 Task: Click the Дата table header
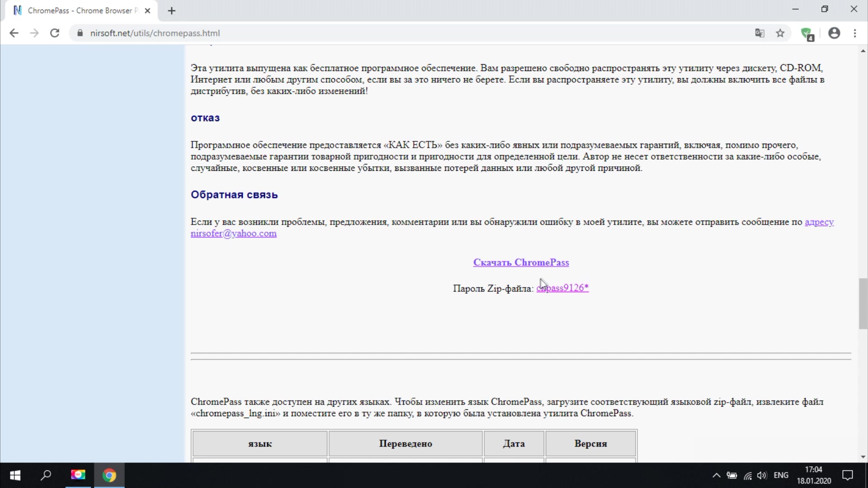click(514, 444)
